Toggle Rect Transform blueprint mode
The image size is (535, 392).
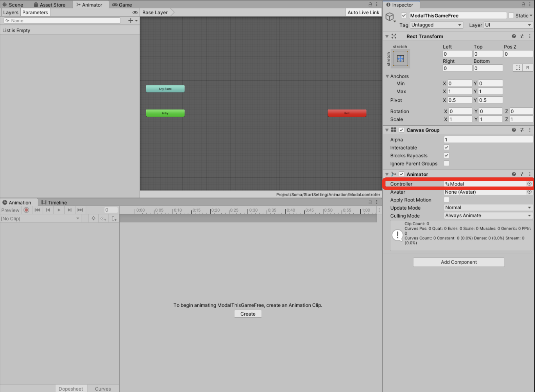click(518, 67)
